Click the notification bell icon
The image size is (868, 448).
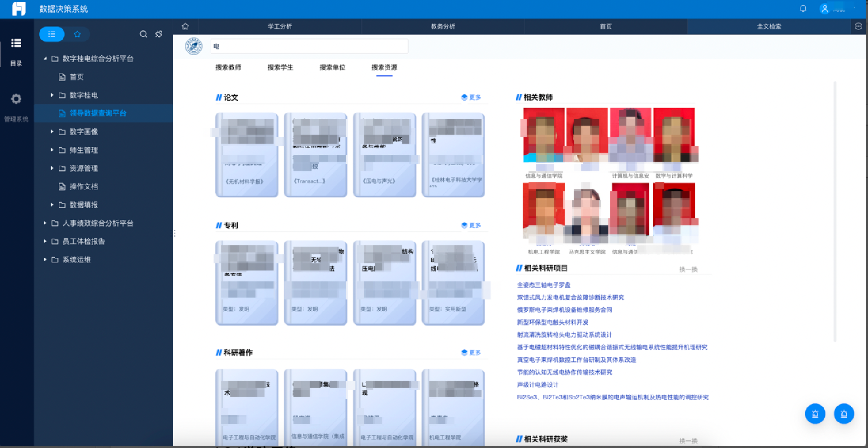tap(803, 9)
